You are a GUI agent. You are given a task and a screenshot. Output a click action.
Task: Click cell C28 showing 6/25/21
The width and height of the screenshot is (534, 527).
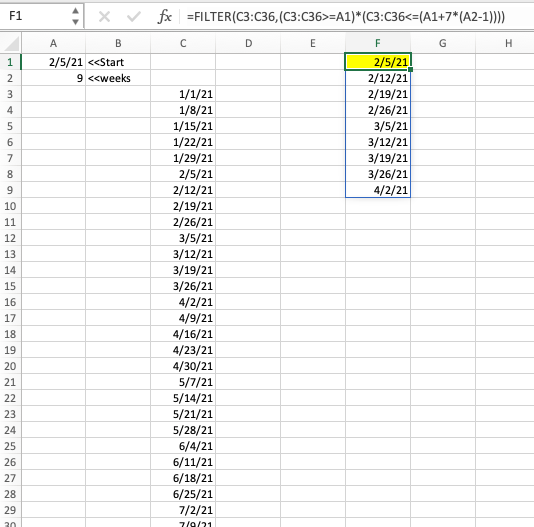[x=183, y=494]
